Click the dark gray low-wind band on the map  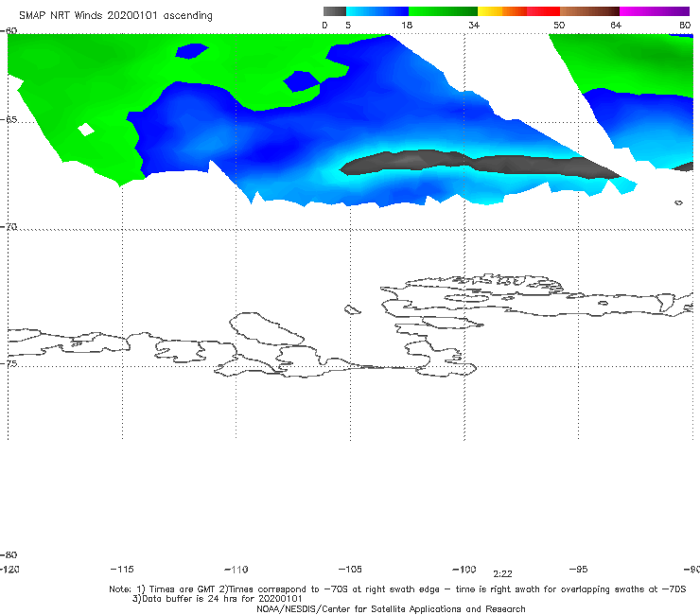point(480,164)
